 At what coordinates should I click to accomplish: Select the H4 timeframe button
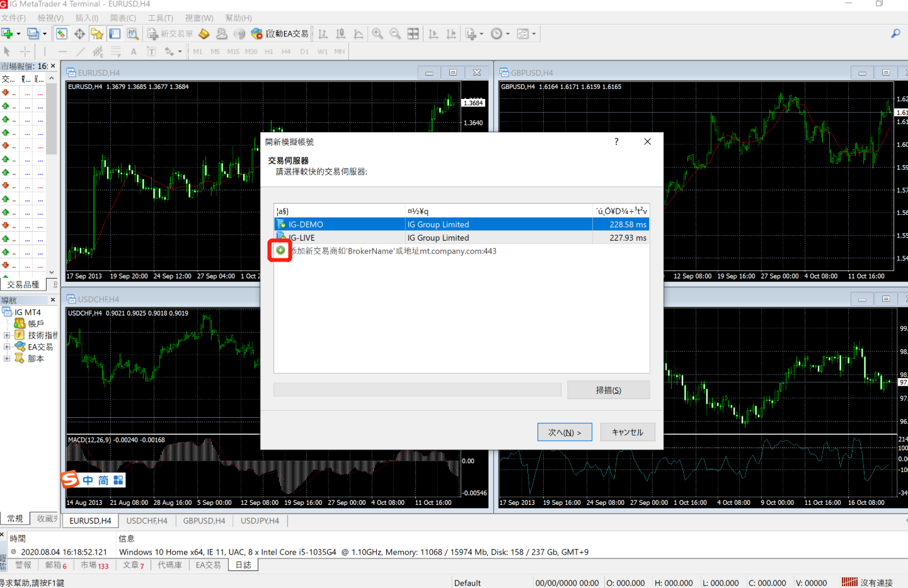tap(286, 52)
